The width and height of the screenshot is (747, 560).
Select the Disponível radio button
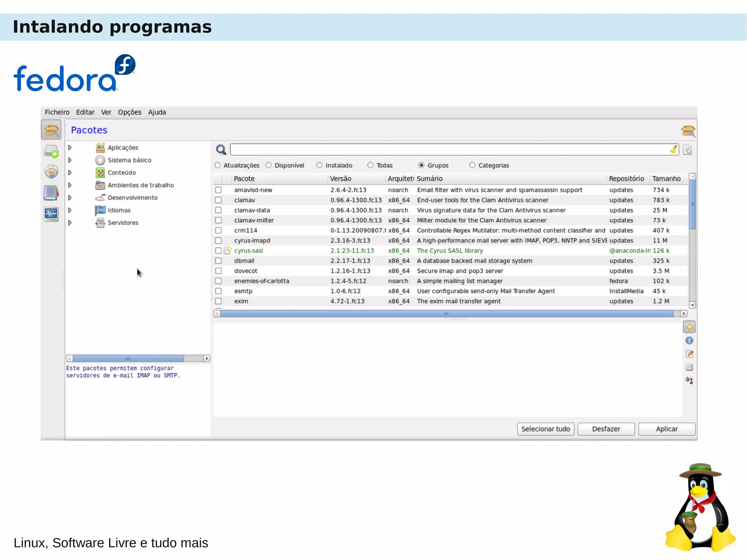point(269,165)
